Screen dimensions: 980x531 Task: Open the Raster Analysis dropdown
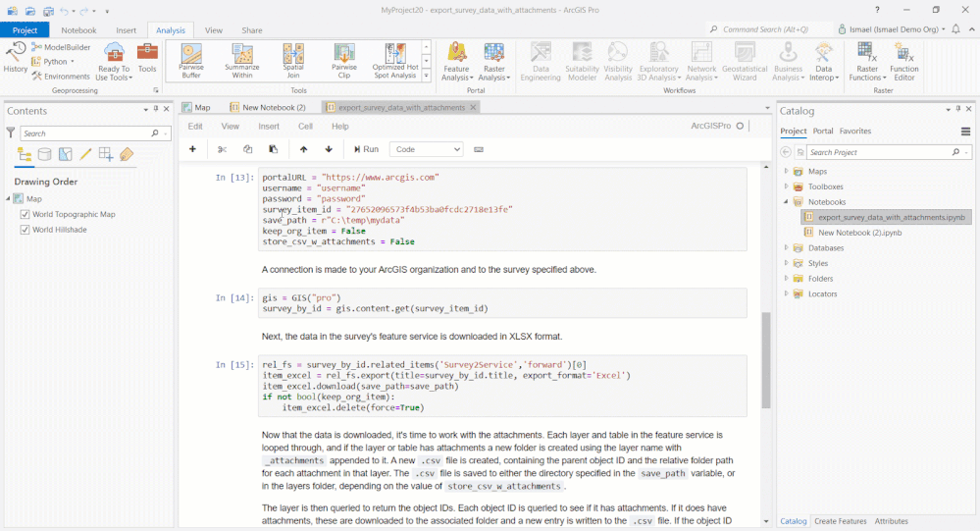(493, 61)
